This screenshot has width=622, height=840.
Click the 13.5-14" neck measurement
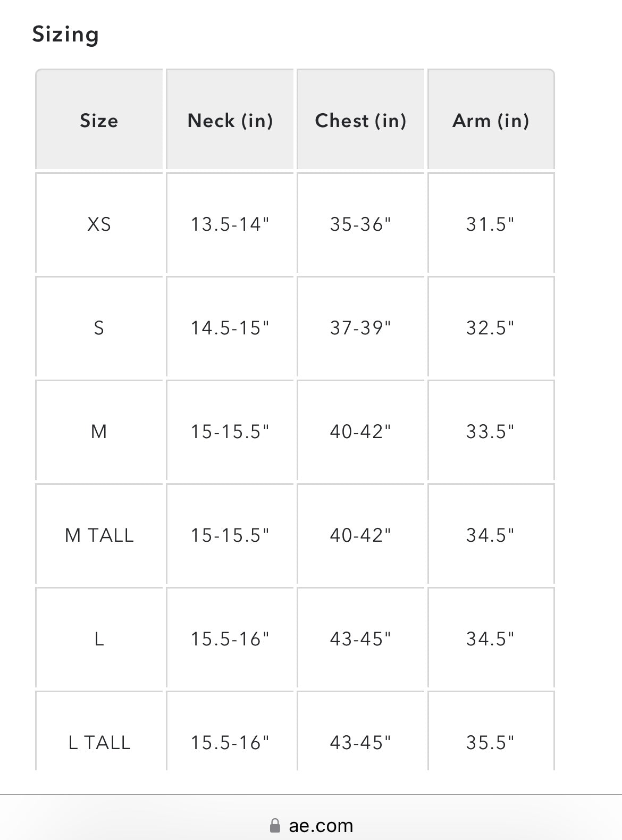(x=230, y=224)
